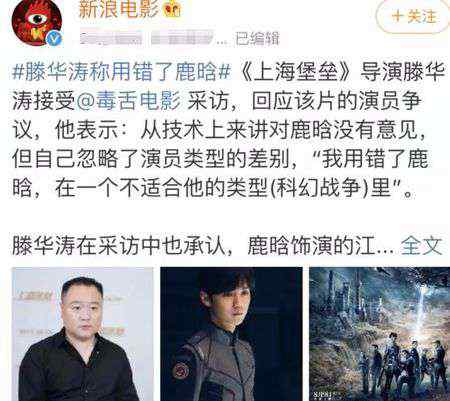The width and height of the screenshot is (450, 401).
Task: Expand the post with 全文 link
Action: pos(421,246)
